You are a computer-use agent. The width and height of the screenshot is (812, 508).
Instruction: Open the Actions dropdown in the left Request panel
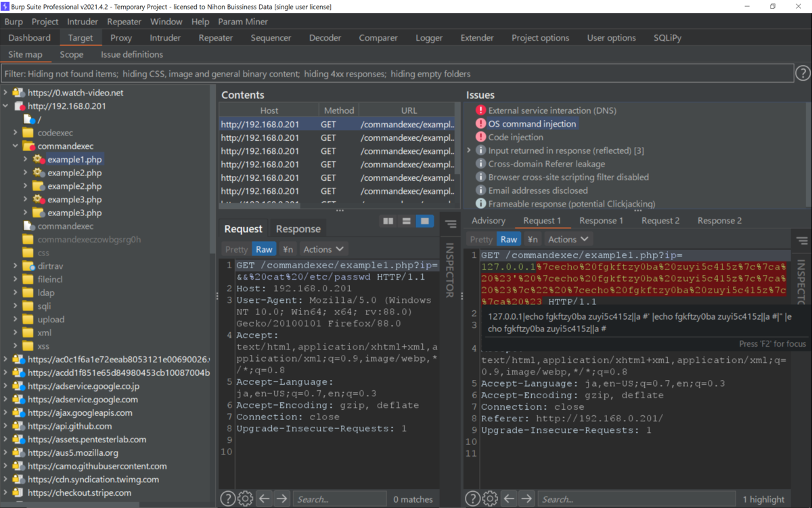(x=323, y=249)
